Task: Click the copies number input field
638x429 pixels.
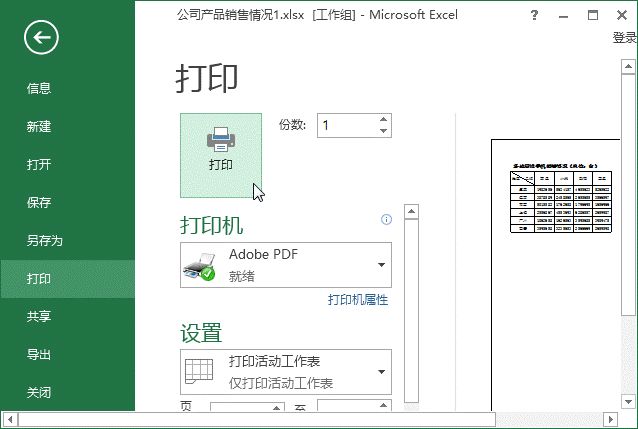Action: (x=347, y=125)
